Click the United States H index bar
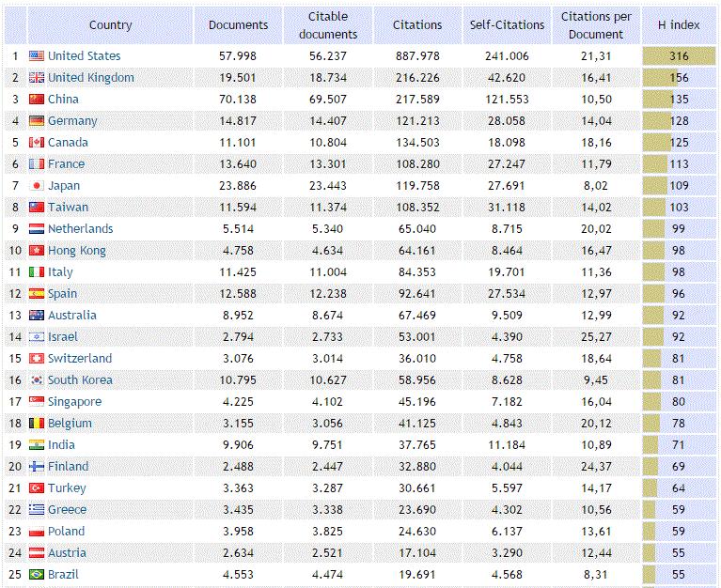 679,56
